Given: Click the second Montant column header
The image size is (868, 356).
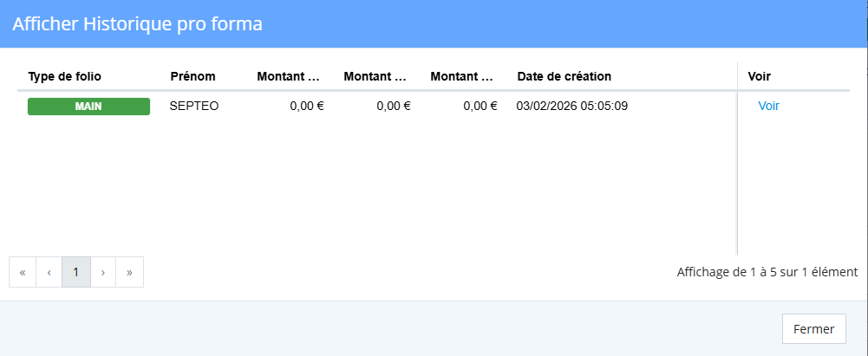Looking at the screenshot, I should 376,76.
